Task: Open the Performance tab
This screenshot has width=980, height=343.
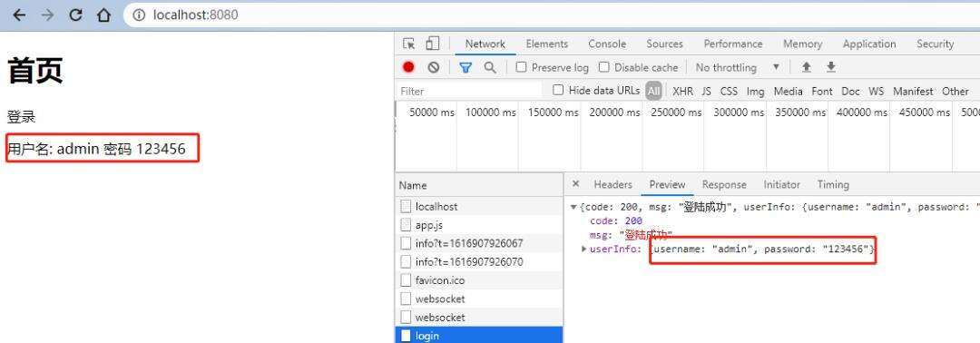Action: tap(733, 44)
